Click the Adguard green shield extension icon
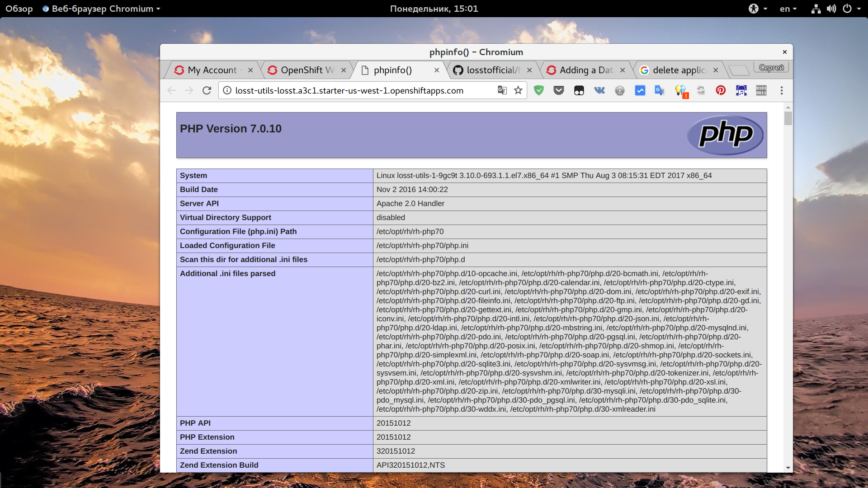Image resolution: width=868 pixels, height=488 pixels. tap(538, 90)
